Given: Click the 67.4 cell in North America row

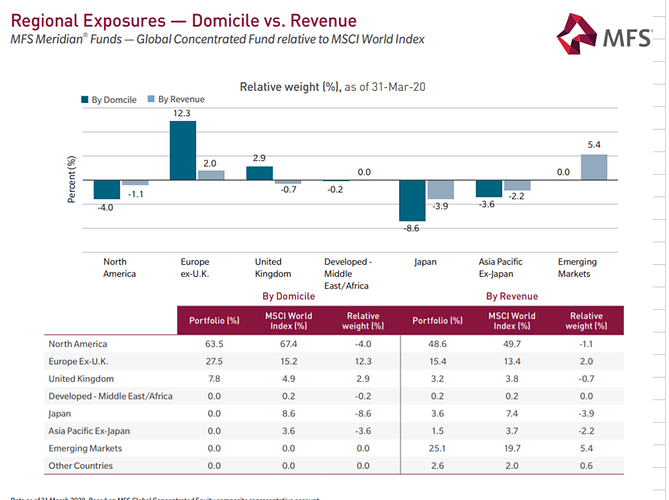Looking at the screenshot, I should (288, 344).
